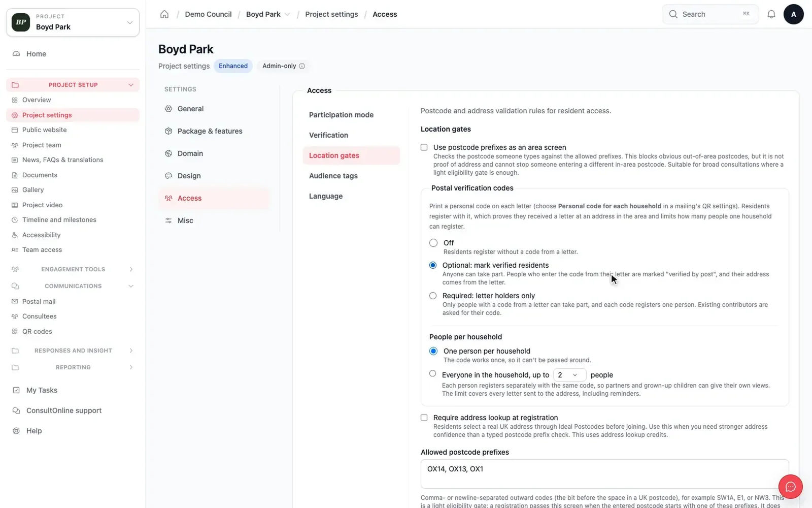812x508 pixels.
Task: Click the Admin-only info icon
Action: [x=302, y=66]
